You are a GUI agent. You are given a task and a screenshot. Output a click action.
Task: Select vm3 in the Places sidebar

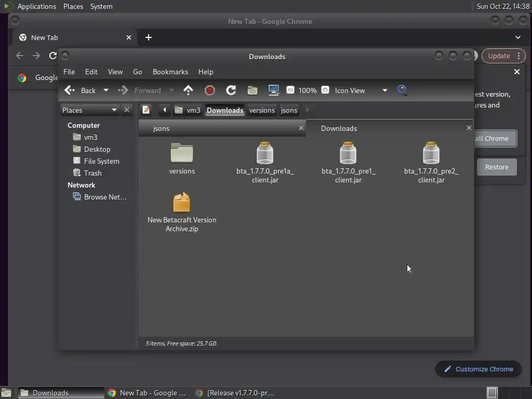[x=90, y=137]
